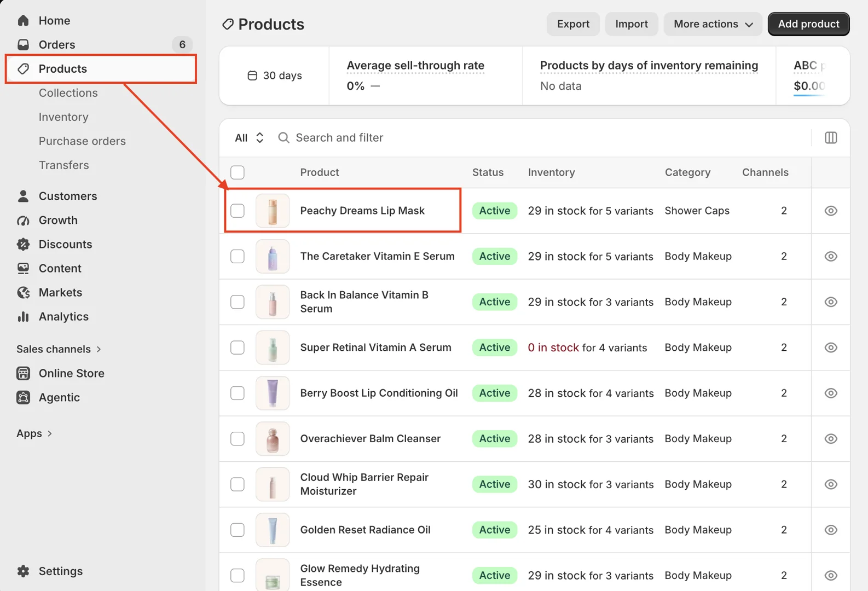
Task: Click the Inventory column header
Action: pyautogui.click(x=551, y=172)
